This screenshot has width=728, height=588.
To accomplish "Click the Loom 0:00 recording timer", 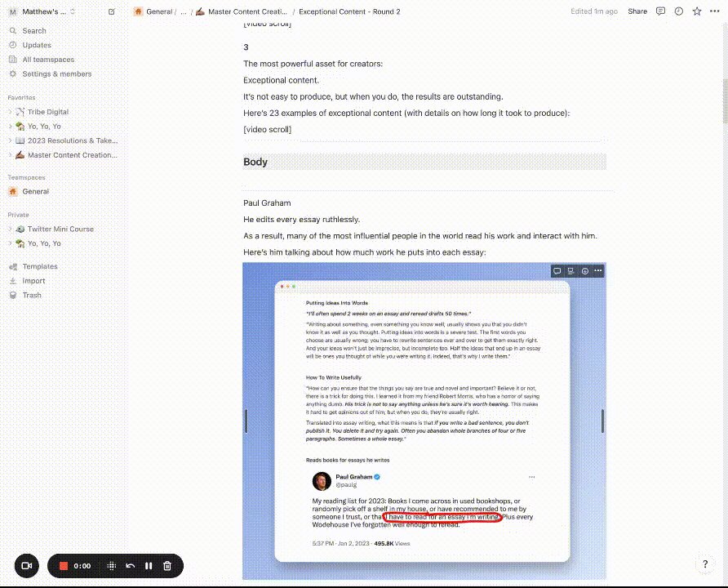I will pos(82,566).
